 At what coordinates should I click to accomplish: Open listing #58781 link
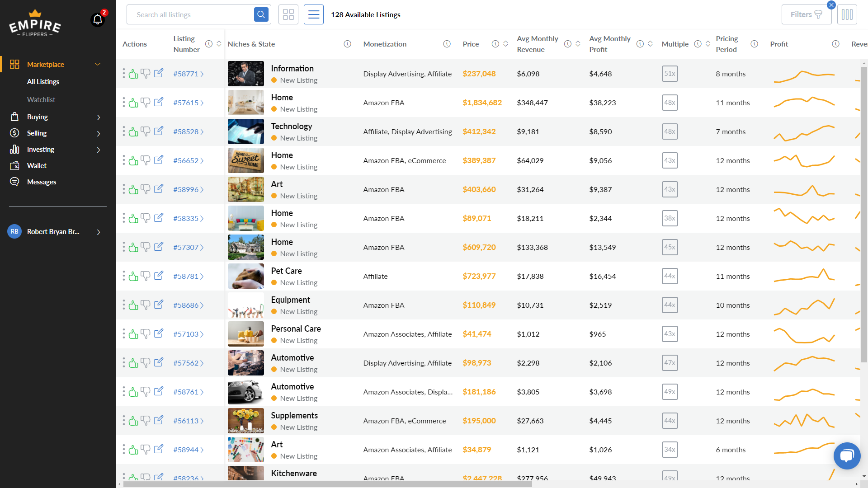(189, 276)
